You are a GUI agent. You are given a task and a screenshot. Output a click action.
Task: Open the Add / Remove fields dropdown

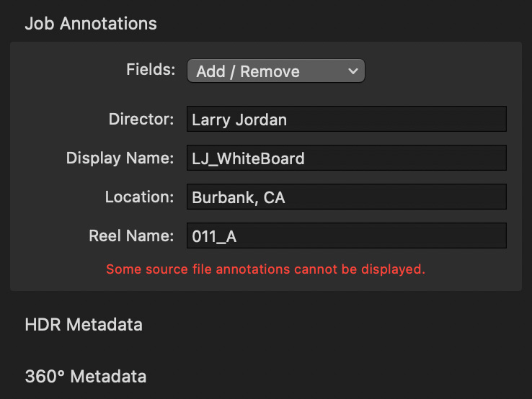point(276,71)
